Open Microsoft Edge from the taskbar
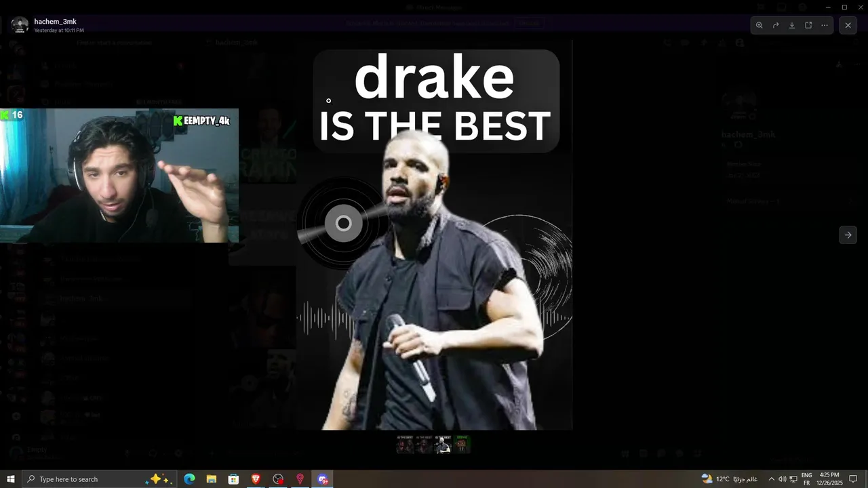This screenshot has width=868, height=488. click(x=189, y=479)
